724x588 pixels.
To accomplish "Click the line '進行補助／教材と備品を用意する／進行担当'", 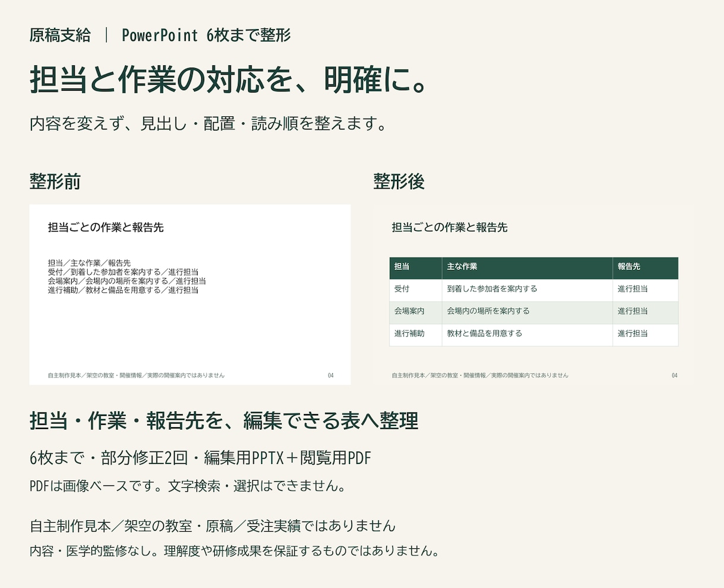I will (x=123, y=290).
